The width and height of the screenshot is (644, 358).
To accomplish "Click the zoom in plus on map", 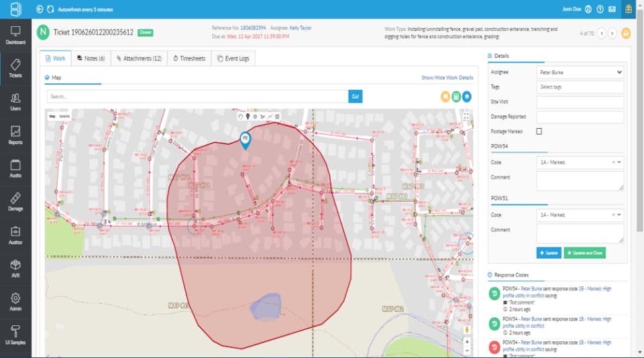I will (467, 341).
